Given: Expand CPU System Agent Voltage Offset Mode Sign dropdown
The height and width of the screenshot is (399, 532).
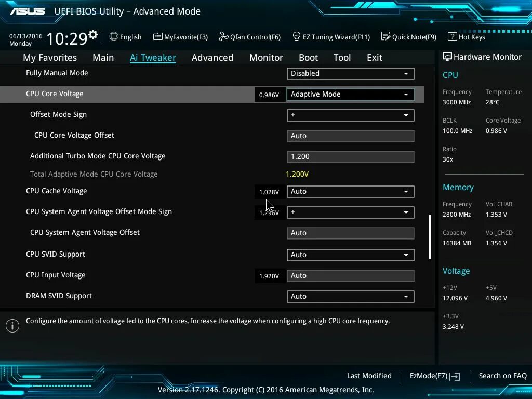Looking at the screenshot, I should pyautogui.click(x=350, y=212).
